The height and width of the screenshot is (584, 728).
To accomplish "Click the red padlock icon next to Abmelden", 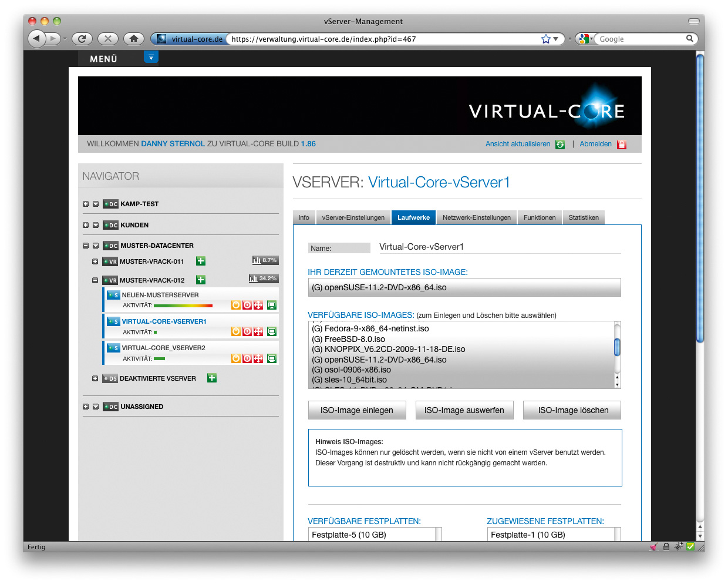I will tap(622, 144).
